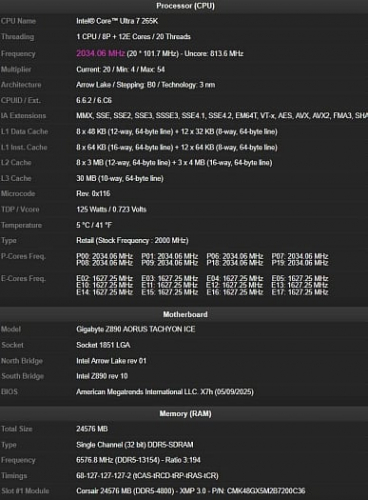Click the CPU Name row label
This screenshot has height=500, width=368.
(x=18, y=21)
